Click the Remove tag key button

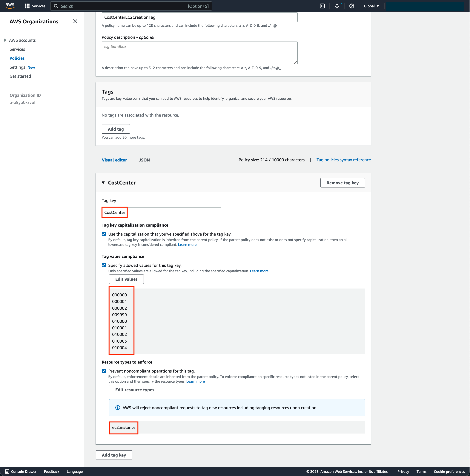pos(342,183)
